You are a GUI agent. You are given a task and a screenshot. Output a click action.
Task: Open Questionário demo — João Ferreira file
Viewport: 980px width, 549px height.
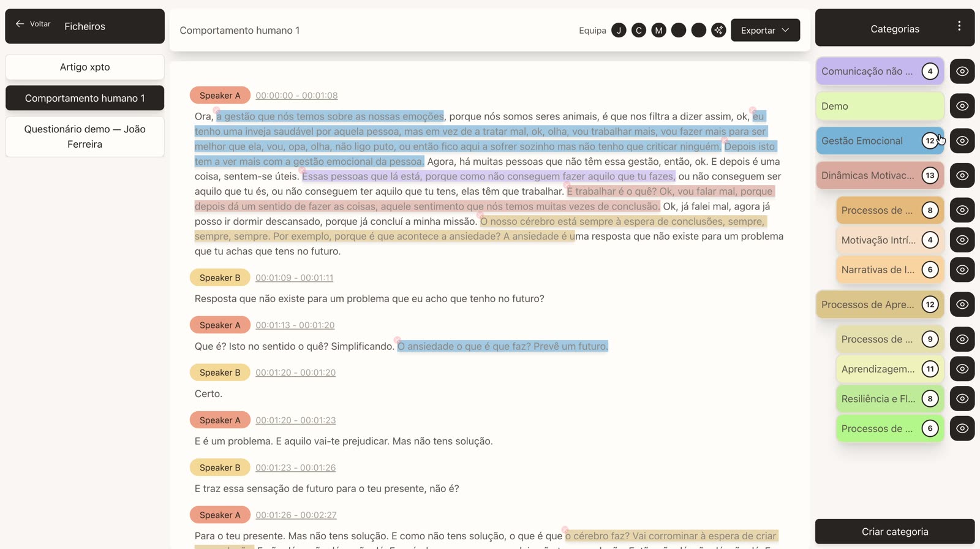(85, 137)
